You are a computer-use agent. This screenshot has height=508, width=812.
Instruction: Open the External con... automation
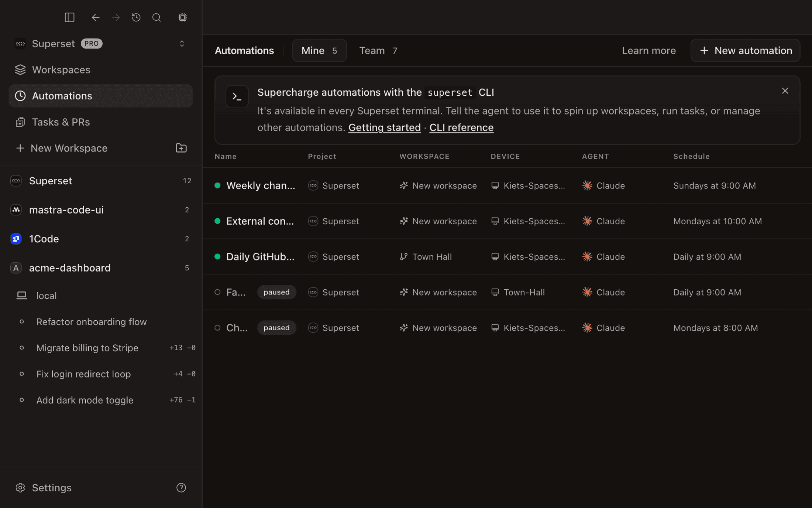260,221
